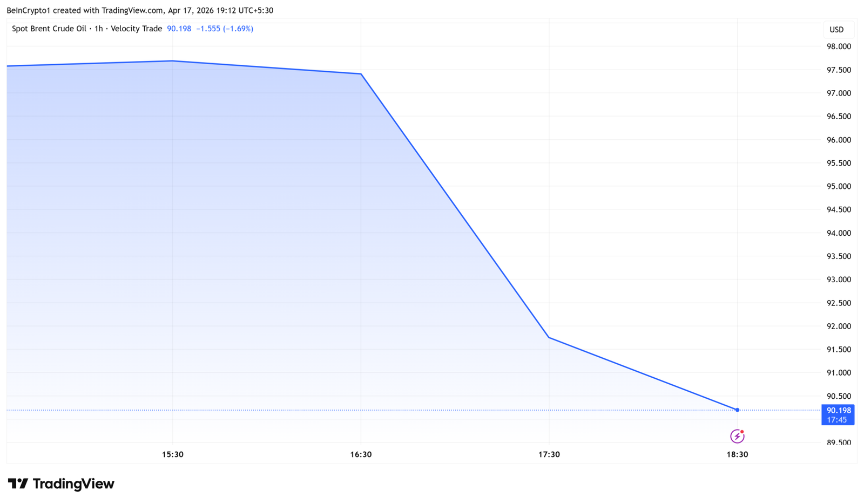
Task: Click the TradingView logo icon
Action: [x=18, y=483]
